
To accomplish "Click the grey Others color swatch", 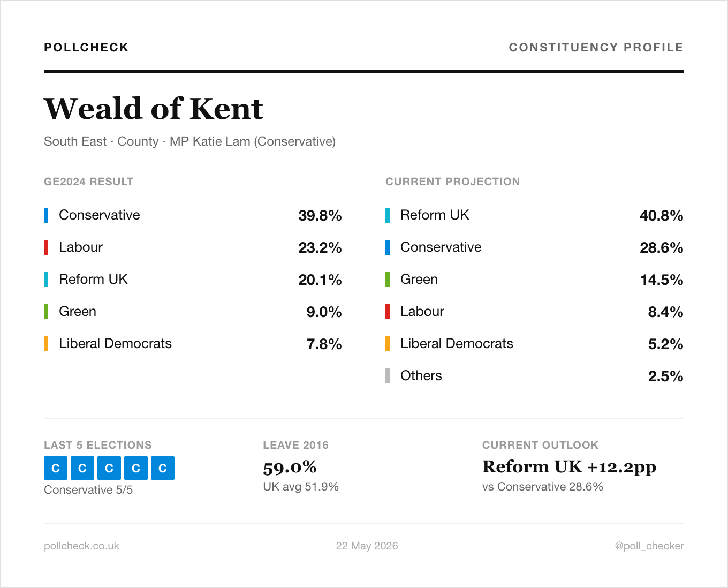I will [388, 376].
